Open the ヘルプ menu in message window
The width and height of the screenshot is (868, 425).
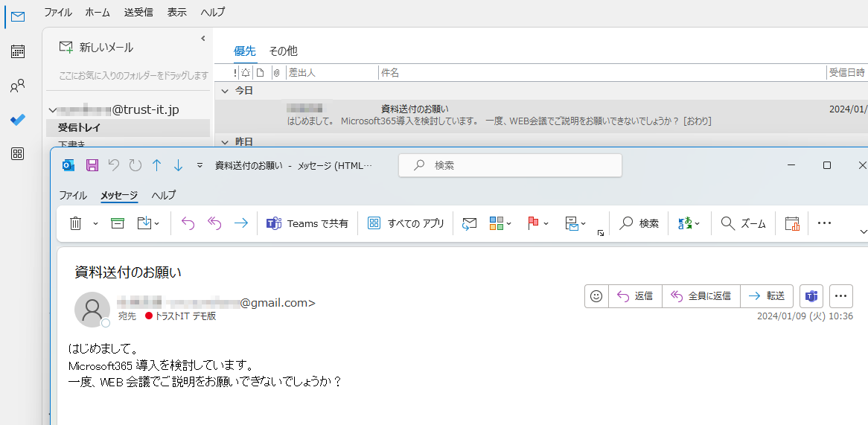click(164, 196)
